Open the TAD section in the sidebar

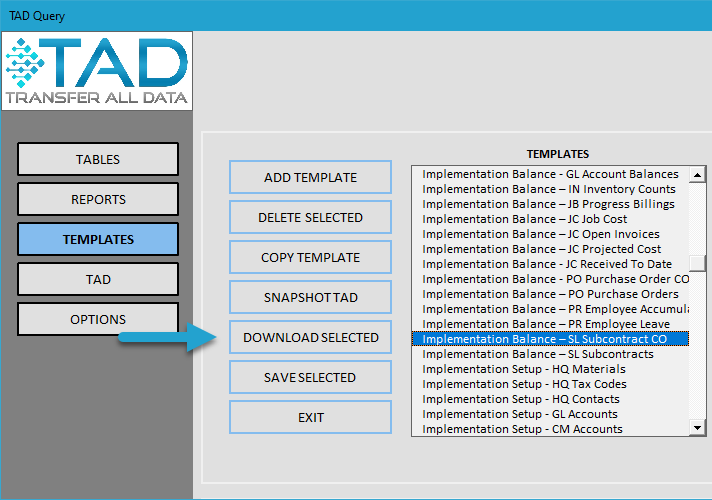98,279
